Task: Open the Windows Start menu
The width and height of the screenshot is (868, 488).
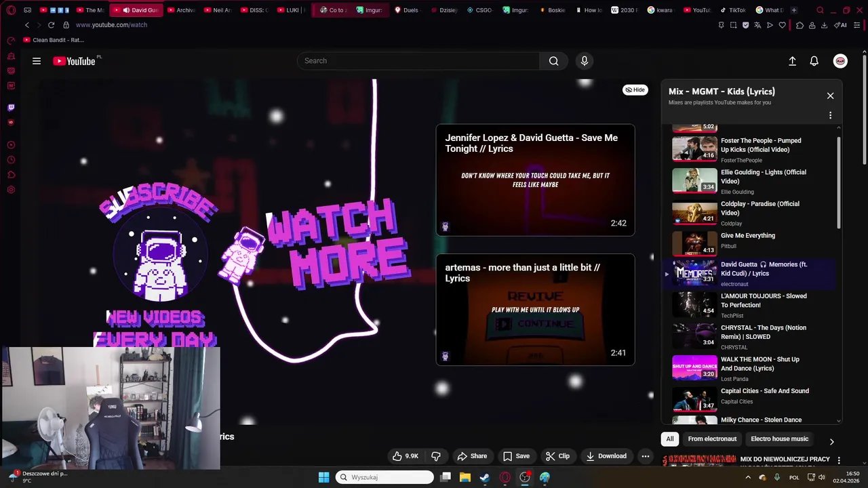Action: (323, 477)
